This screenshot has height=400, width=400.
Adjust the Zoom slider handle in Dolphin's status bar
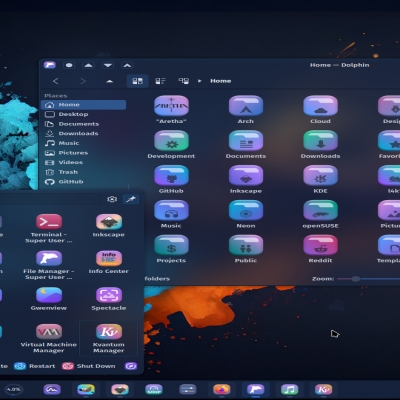[x=356, y=279]
